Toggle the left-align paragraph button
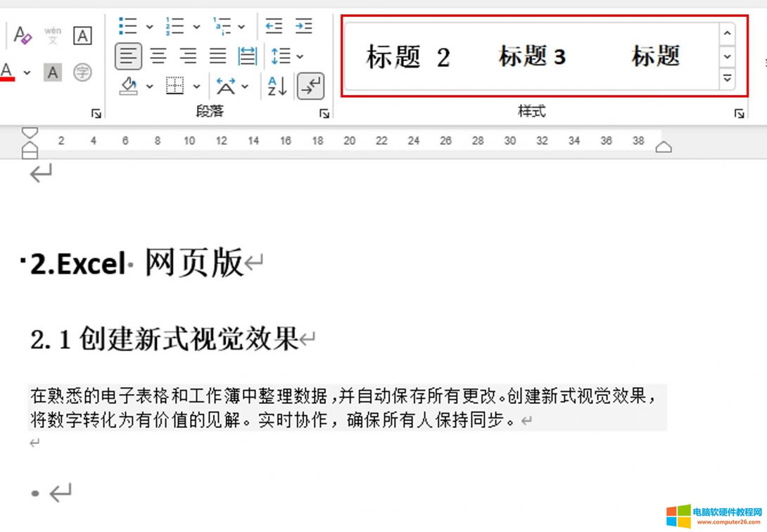This screenshot has width=767, height=532. (128, 56)
